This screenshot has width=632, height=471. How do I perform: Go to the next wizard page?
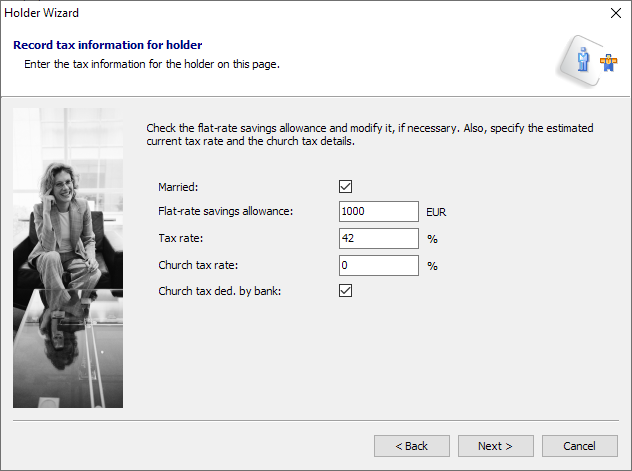tap(495, 446)
